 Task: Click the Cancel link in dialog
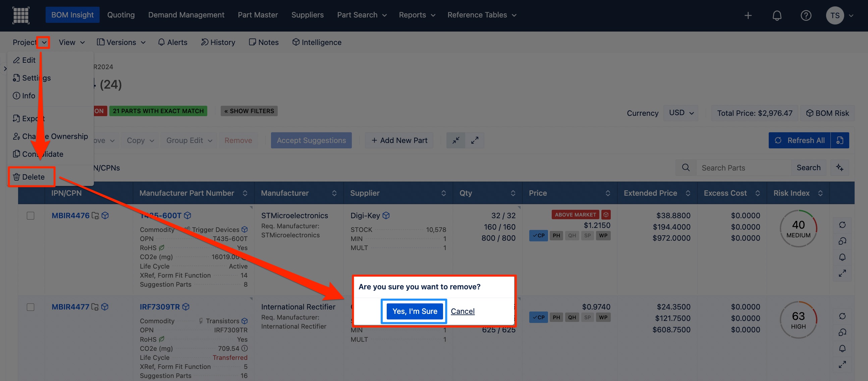coord(462,311)
